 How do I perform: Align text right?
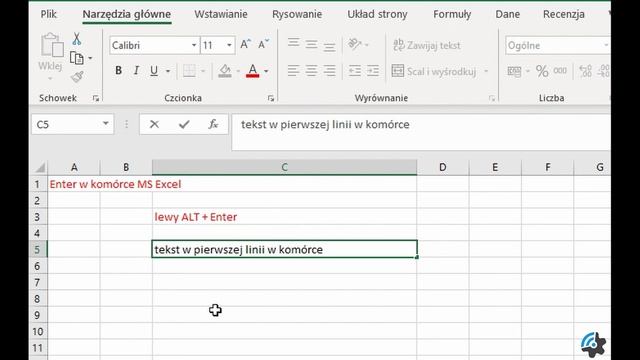pyautogui.click(x=329, y=71)
